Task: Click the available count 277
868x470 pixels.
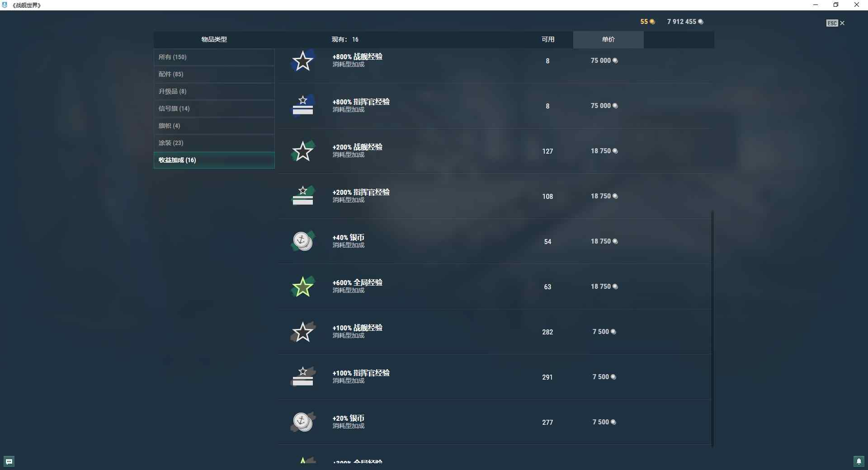Action: (x=547, y=423)
